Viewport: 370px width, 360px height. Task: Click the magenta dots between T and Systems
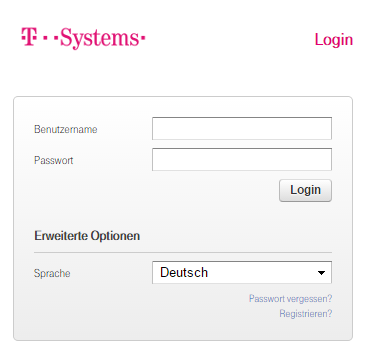51,37
